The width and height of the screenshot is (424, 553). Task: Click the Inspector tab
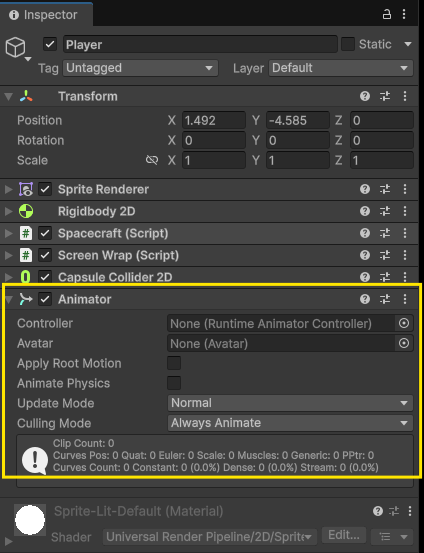(x=46, y=15)
